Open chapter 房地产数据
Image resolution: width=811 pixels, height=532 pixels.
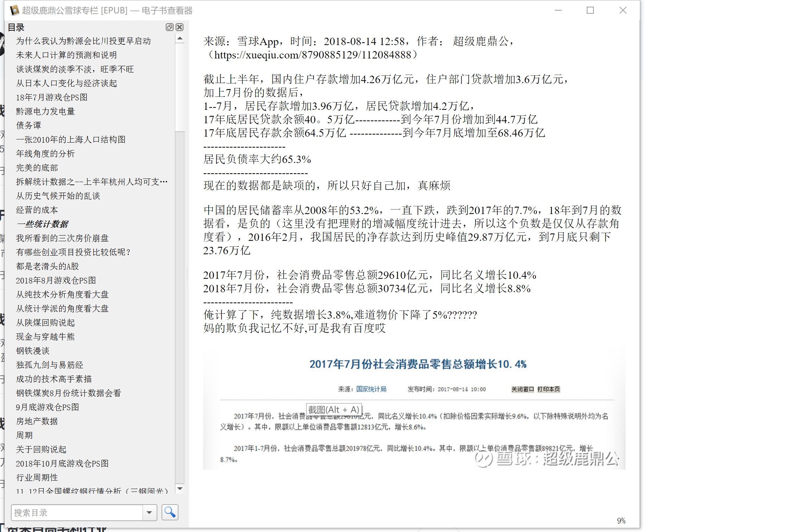point(37,421)
